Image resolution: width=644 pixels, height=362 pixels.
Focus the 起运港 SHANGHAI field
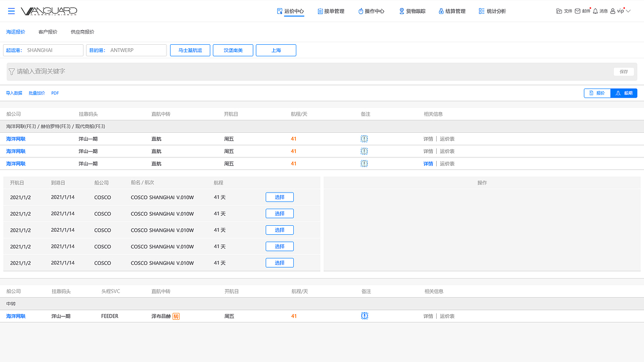pyautogui.click(x=43, y=50)
